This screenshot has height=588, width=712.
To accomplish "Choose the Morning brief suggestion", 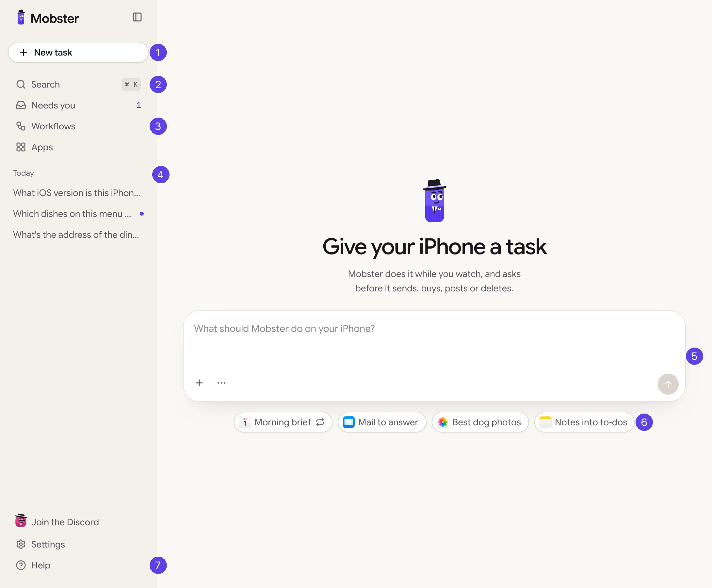I will click(x=283, y=422).
